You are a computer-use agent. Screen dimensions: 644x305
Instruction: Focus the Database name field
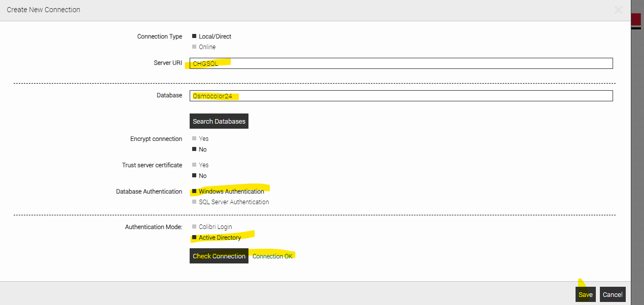pyautogui.click(x=401, y=96)
